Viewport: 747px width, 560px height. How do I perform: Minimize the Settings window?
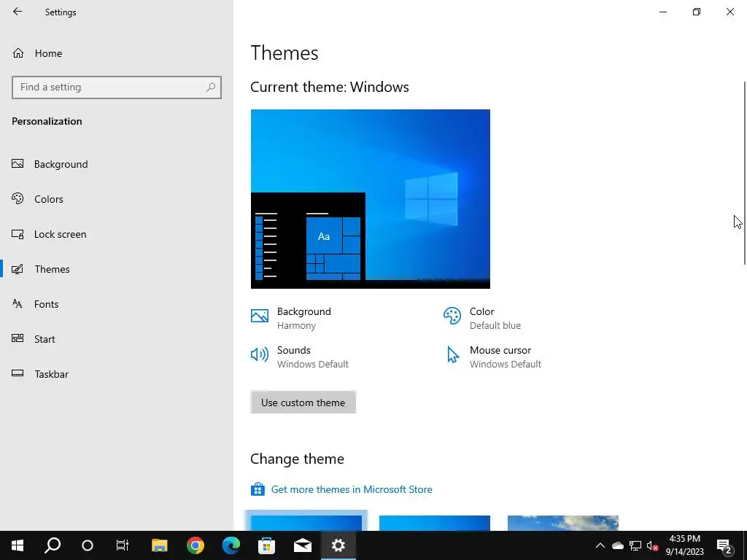[663, 12]
